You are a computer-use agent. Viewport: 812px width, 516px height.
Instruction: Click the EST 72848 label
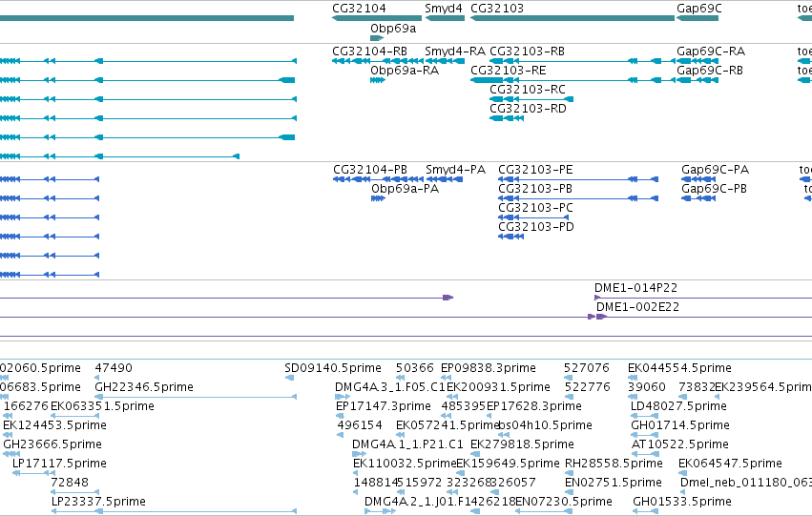click(x=70, y=483)
